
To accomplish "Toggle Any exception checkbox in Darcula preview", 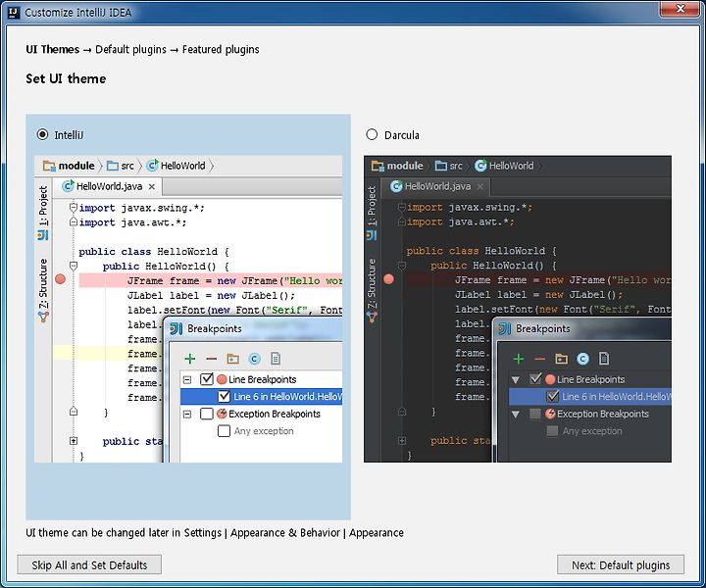I will click(552, 430).
